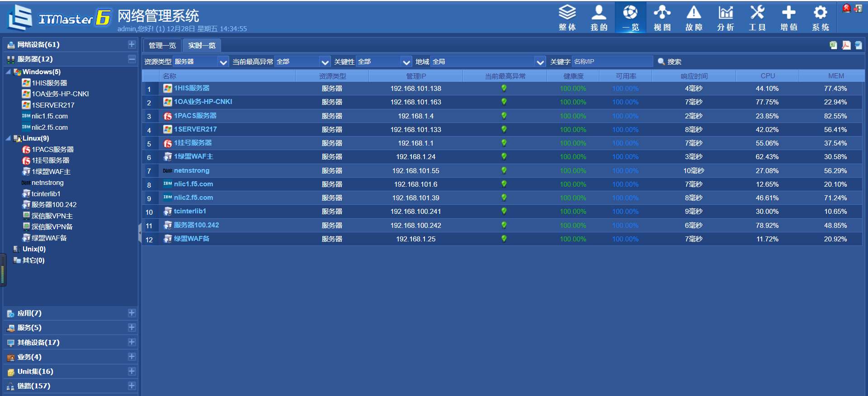Switch to the 管理一览 tab

coord(162,45)
